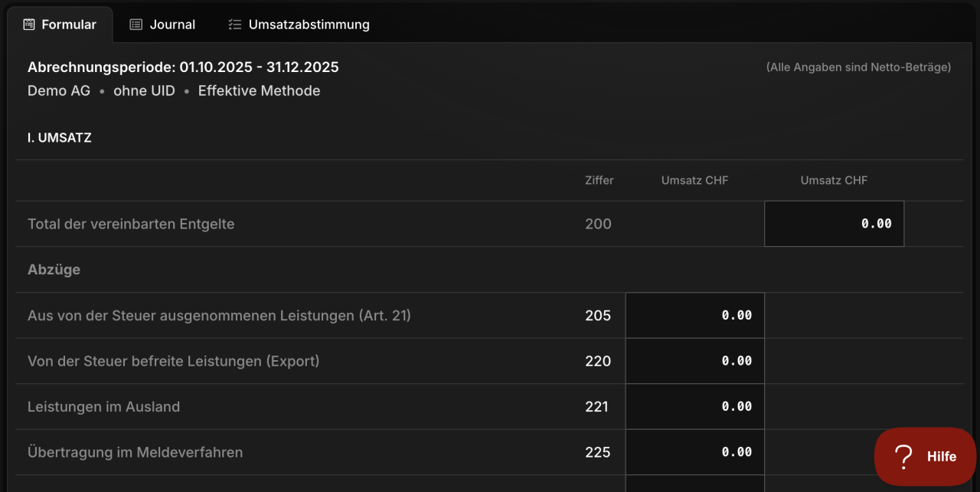Viewport: 980px width, 492px height.
Task: Open the Umsatzabstimmung tab
Action: pos(299,25)
